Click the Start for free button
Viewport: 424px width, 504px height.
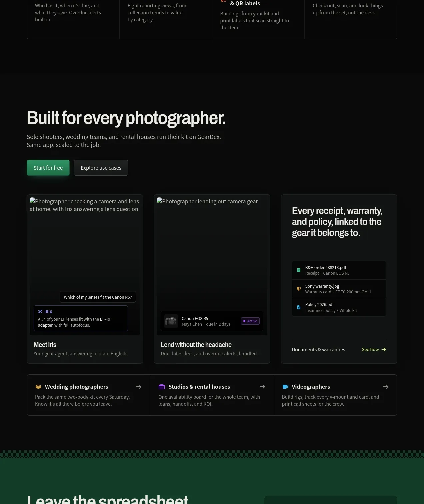48,168
